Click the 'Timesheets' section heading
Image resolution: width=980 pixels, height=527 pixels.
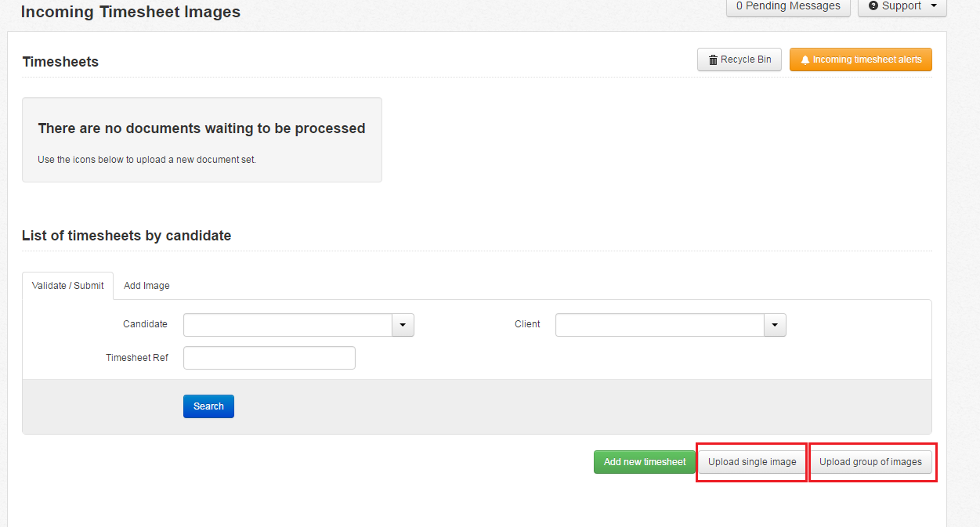point(60,62)
